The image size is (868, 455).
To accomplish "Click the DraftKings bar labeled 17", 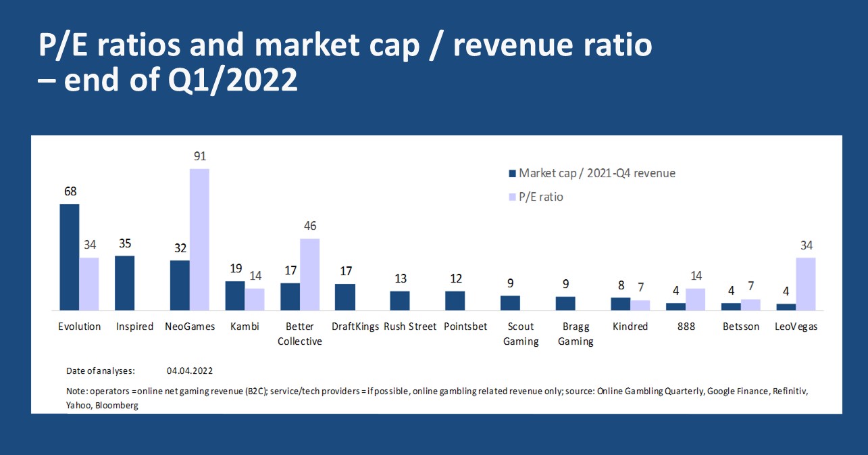I will click(345, 296).
